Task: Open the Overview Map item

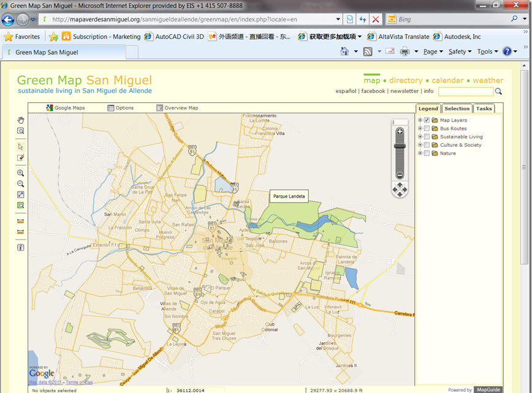Action: (x=177, y=108)
